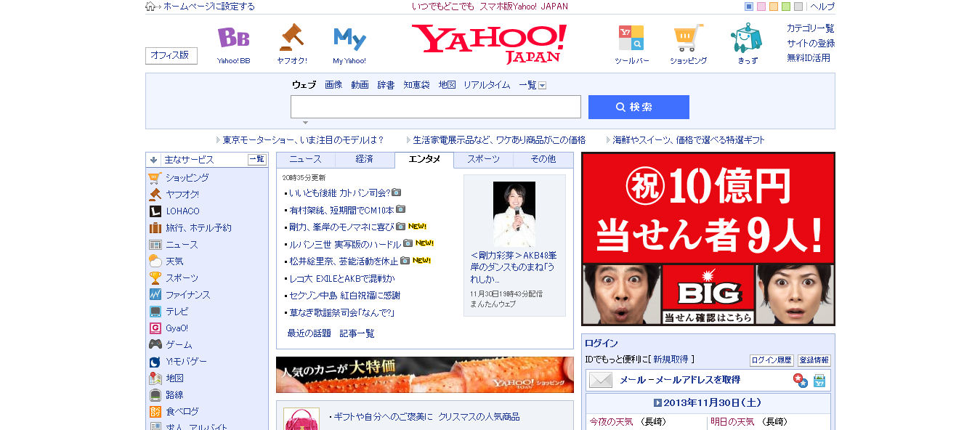The width and height of the screenshot is (980, 430).
Task: Select the リアルタイム search category
Action: tap(487, 85)
